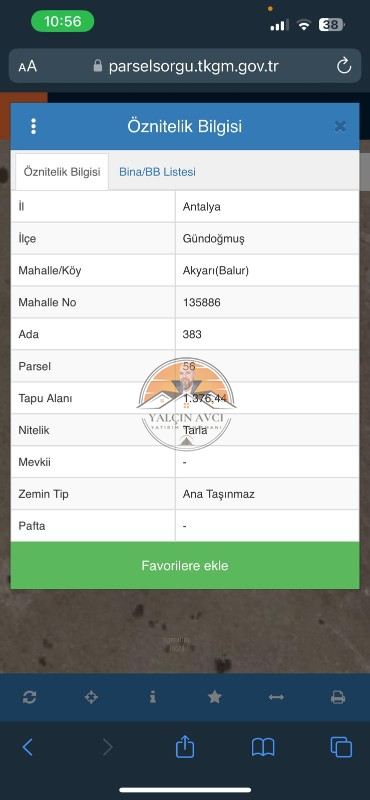Close the Öznitelik Bilgisi dialog
Screen dimensions: 370x800
[x=340, y=127]
